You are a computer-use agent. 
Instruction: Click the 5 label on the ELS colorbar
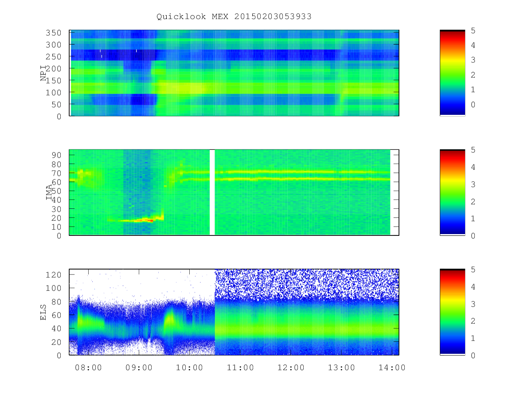click(473, 270)
